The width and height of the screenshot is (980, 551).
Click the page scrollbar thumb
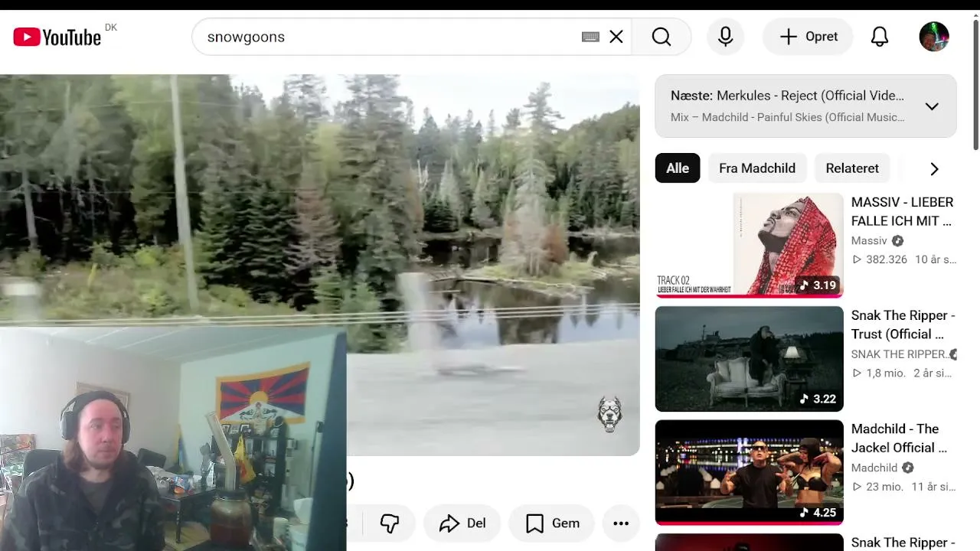975,84
